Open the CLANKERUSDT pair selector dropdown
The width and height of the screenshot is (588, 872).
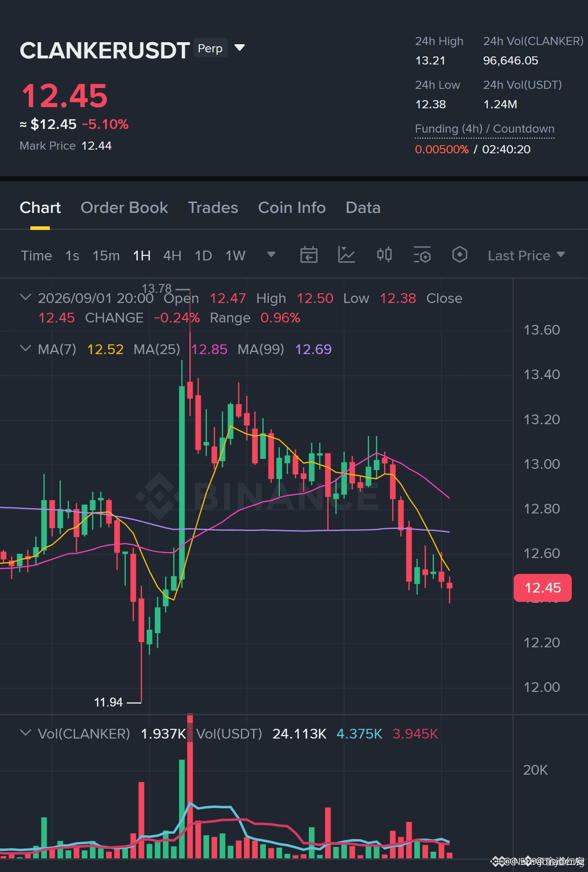click(x=240, y=48)
